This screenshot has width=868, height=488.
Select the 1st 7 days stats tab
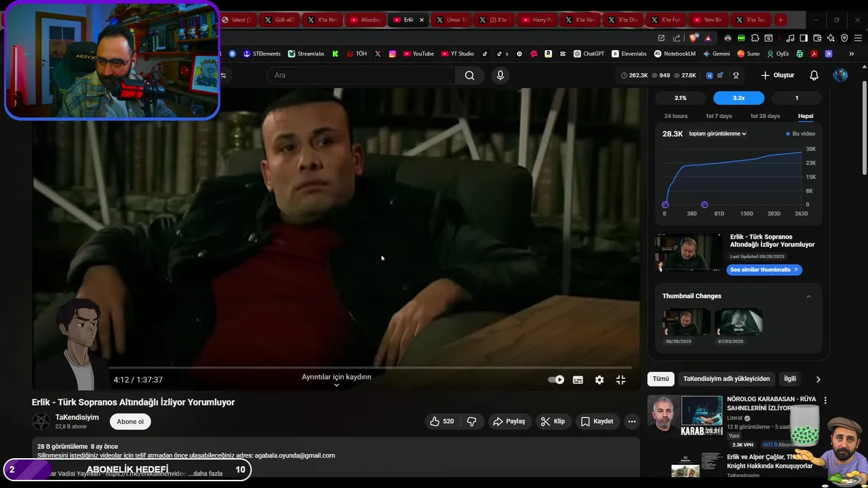719,116
